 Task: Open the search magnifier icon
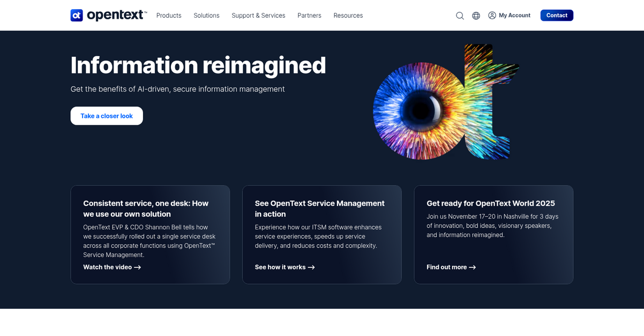tap(460, 16)
